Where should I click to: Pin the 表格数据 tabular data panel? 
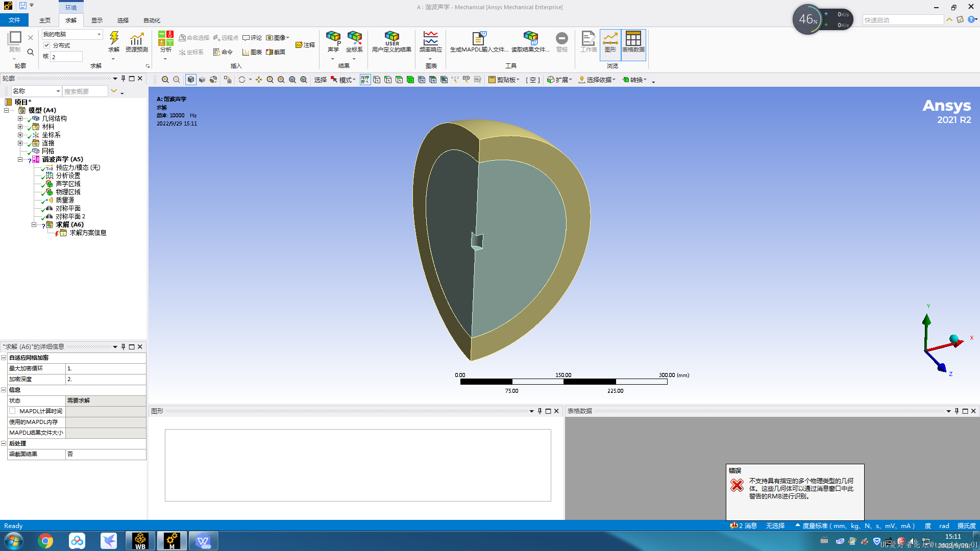tap(957, 411)
